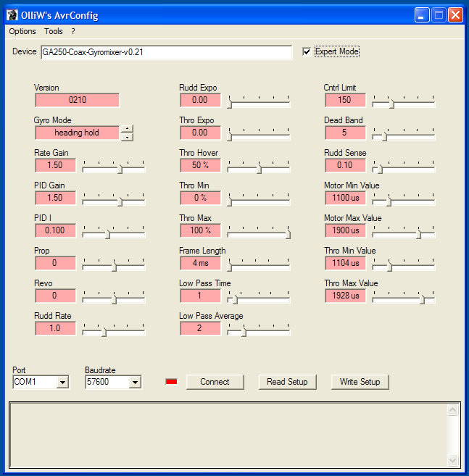Open the Tools menu

click(x=54, y=31)
